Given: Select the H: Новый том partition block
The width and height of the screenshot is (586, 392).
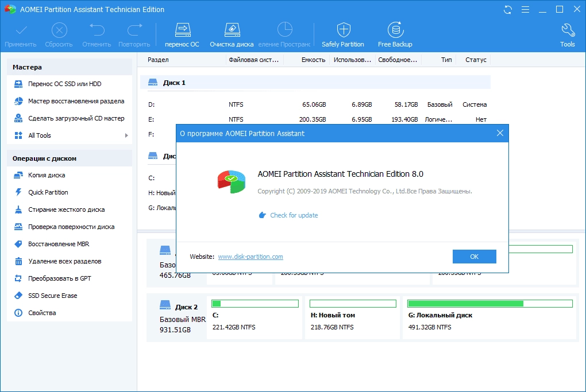Looking at the screenshot, I should tap(352, 318).
